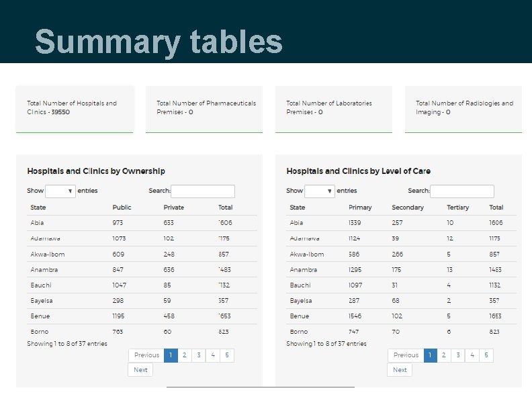Go to page 4 of Level of Care table
This screenshot has width=532, height=411.
472,355
